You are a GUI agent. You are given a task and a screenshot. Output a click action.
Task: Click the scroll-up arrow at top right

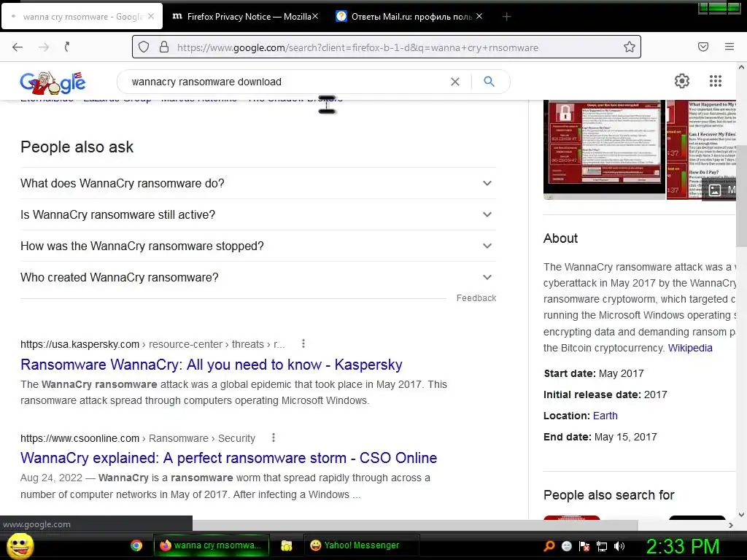click(x=741, y=67)
